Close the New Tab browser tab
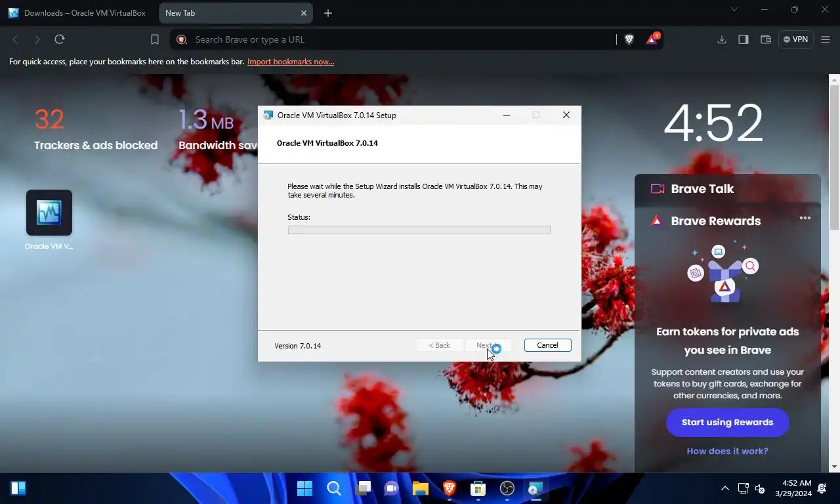 coord(304,13)
